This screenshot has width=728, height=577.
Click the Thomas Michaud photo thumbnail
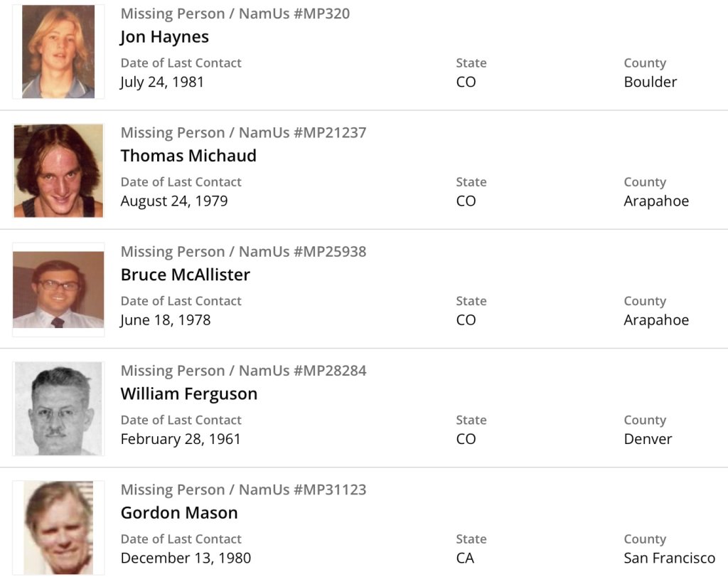coord(58,171)
